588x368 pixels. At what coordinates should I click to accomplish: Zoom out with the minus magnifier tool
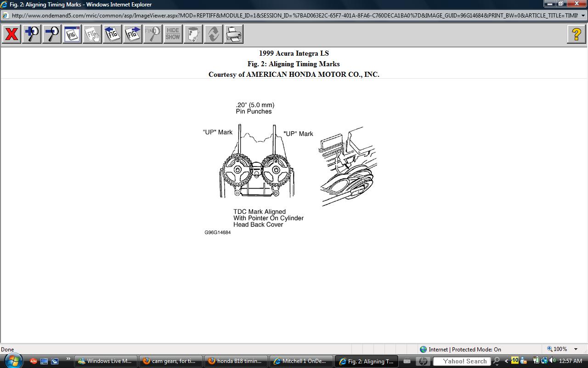coord(52,34)
